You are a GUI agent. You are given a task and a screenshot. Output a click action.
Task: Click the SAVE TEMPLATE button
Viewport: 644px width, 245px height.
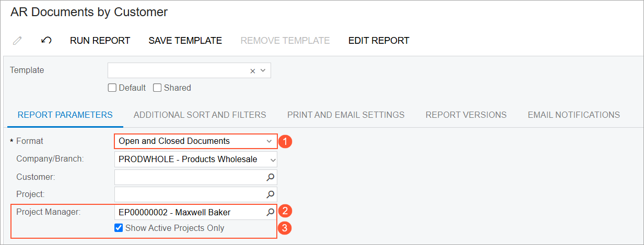click(x=185, y=41)
